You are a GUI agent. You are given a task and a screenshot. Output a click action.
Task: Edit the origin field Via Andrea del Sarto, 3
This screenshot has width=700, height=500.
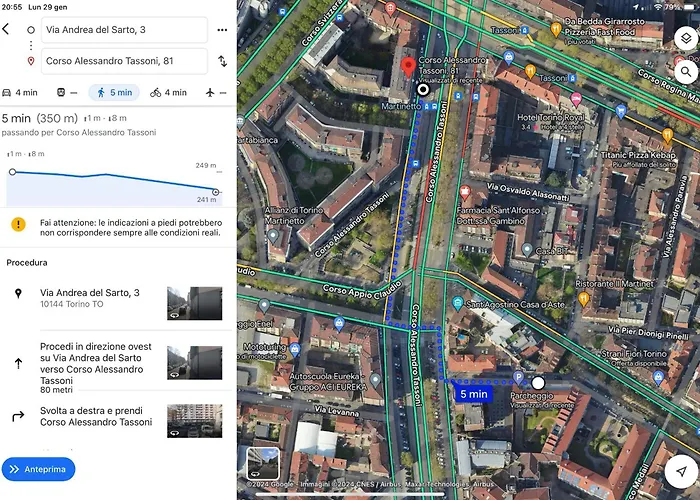(124, 30)
